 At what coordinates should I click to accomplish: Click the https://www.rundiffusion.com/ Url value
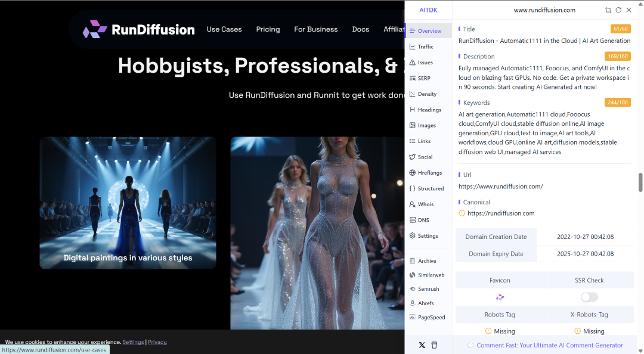point(501,186)
